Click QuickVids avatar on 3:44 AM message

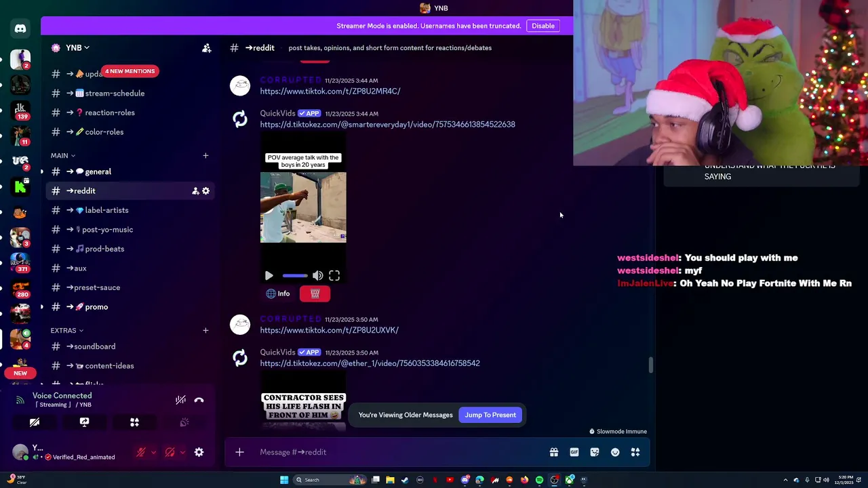point(240,119)
